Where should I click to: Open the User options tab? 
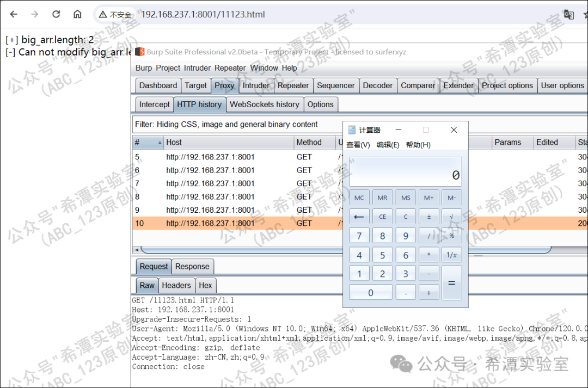pos(562,85)
